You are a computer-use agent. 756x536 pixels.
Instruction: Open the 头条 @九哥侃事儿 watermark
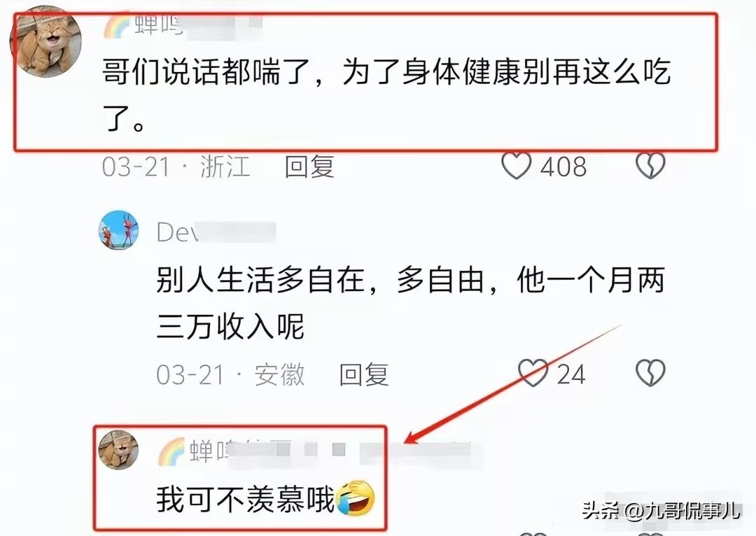tap(661, 510)
